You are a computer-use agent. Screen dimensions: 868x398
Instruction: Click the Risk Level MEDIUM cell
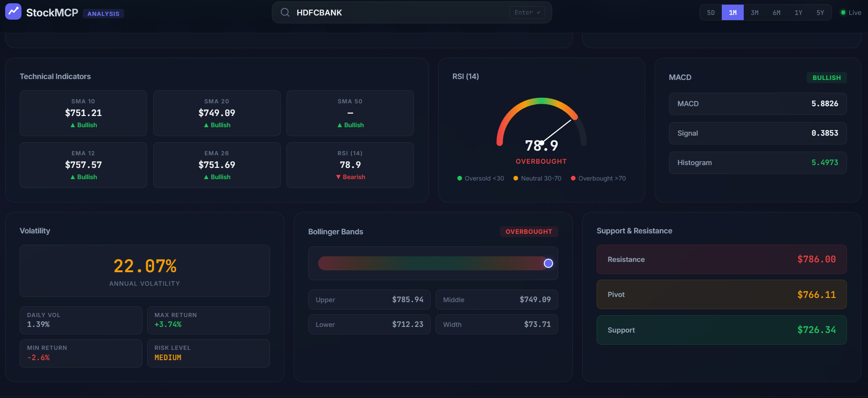tap(208, 353)
